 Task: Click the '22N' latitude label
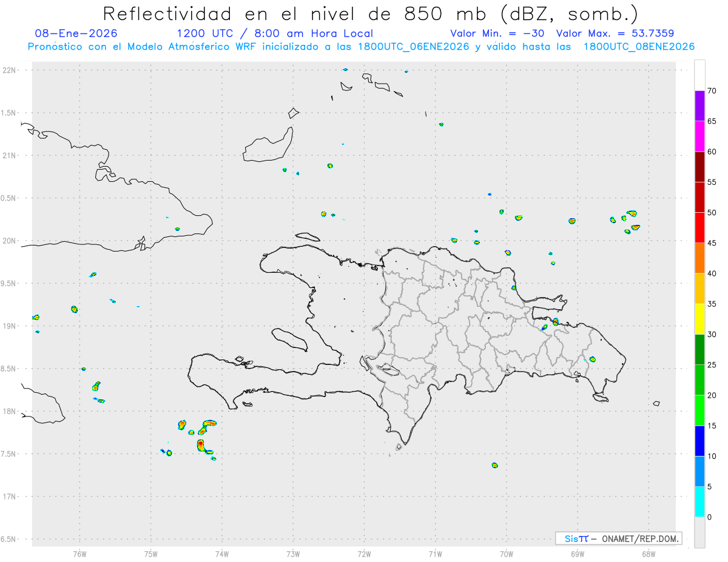[9, 70]
